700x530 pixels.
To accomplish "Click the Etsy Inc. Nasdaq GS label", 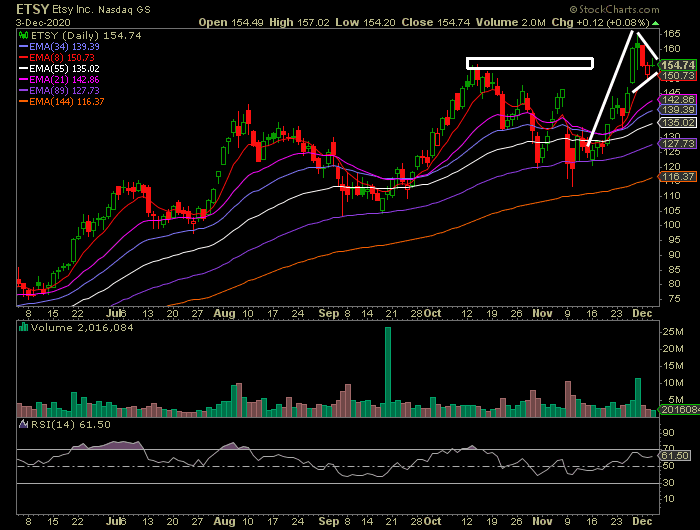I will click(101, 9).
